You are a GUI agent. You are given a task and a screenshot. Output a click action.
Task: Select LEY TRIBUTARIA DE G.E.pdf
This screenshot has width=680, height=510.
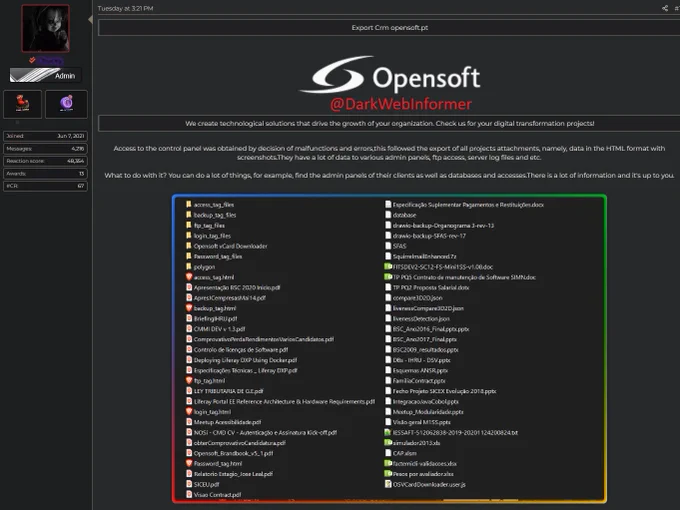(229, 391)
